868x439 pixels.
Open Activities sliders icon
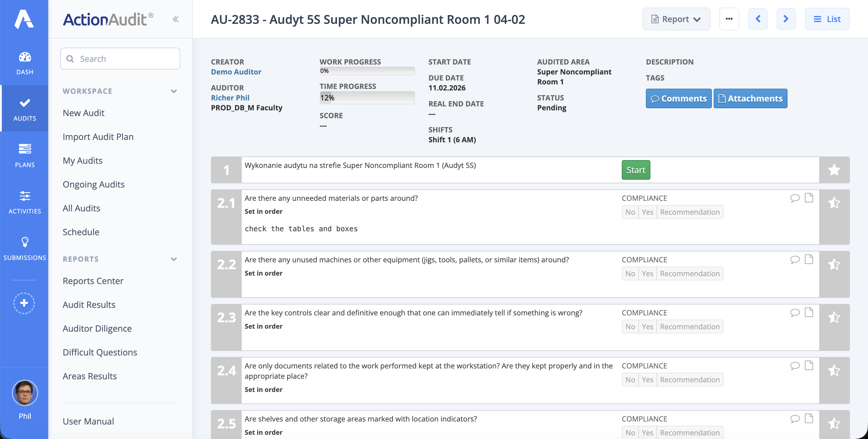(25, 202)
